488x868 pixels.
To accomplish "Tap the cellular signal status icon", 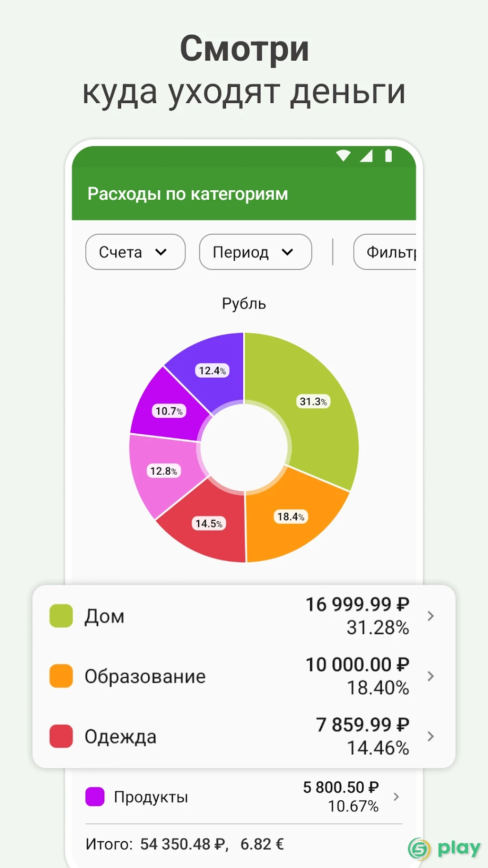I will [366, 155].
